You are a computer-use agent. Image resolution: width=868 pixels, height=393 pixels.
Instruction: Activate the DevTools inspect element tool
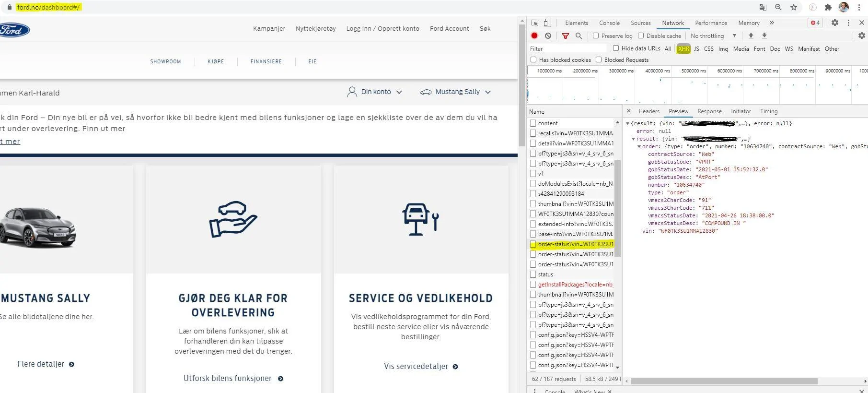[x=534, y=23]
